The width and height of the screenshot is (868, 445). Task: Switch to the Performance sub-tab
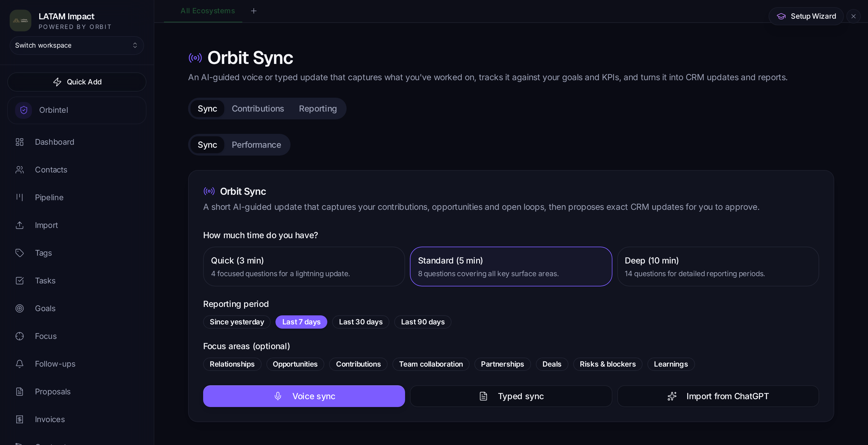point(256,145)
